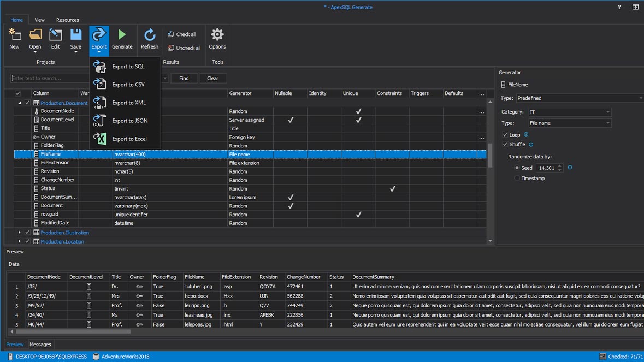Click the server icon in status bar
This screenshot has width=644, height=362.
coord(11,356)
